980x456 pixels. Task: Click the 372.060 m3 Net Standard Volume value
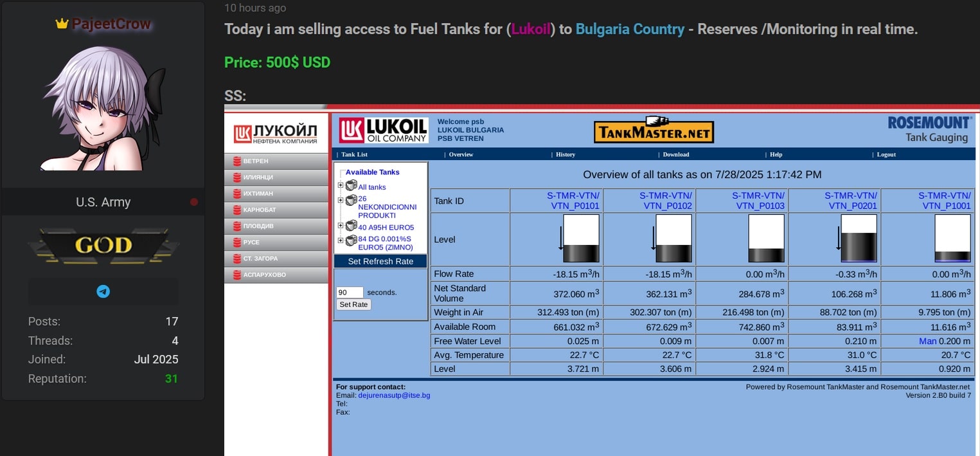(577, 293)
